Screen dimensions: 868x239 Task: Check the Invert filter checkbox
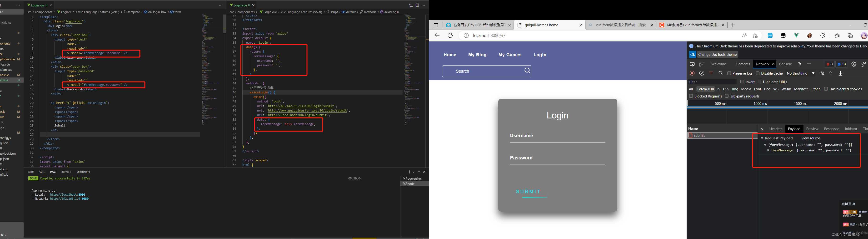(742, 81)
